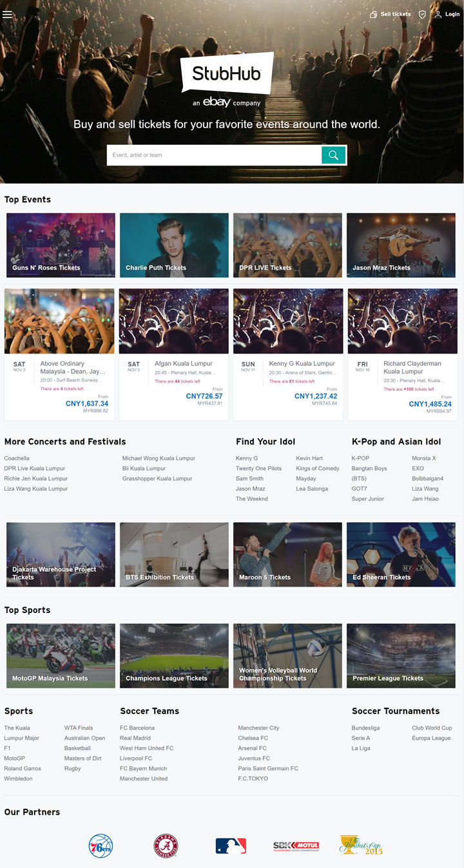Screen dimensions: 464x868
Task: Open the Philadelphia 76ers partner logo
Action: click(x=101, y=845)
